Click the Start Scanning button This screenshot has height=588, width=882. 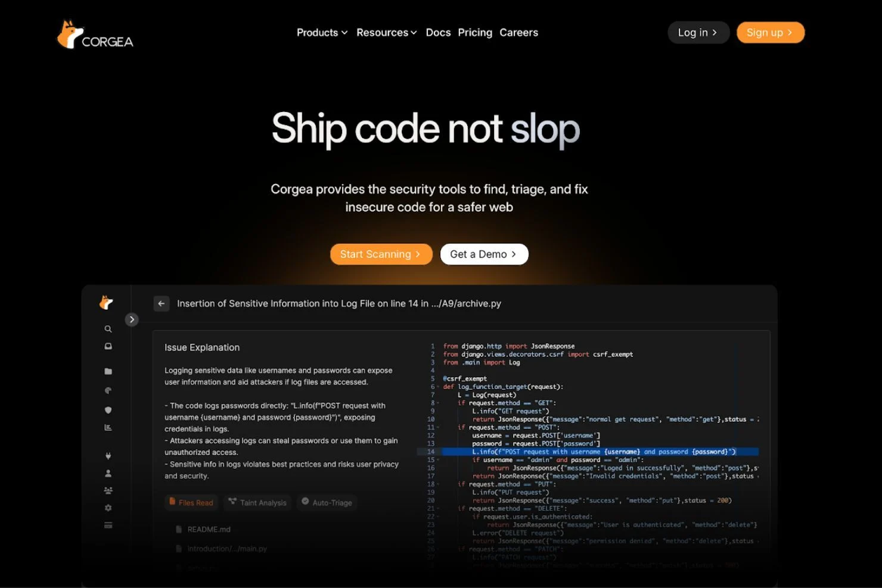pos(381,254)
